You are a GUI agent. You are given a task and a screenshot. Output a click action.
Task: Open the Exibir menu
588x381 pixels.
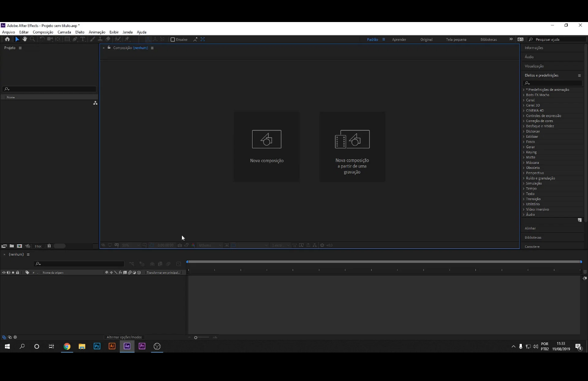coord(114,32)
